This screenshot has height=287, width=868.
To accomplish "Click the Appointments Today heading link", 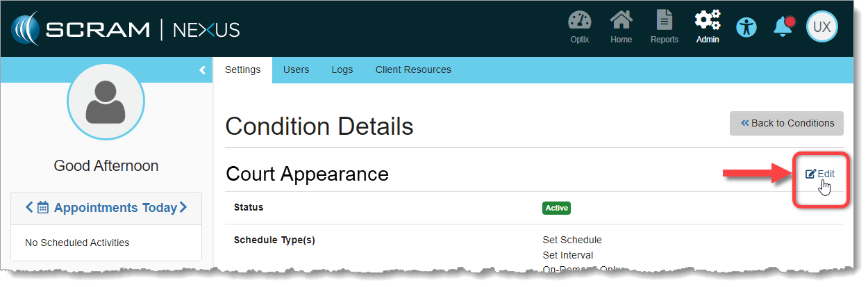I will (x=115, y=208).
